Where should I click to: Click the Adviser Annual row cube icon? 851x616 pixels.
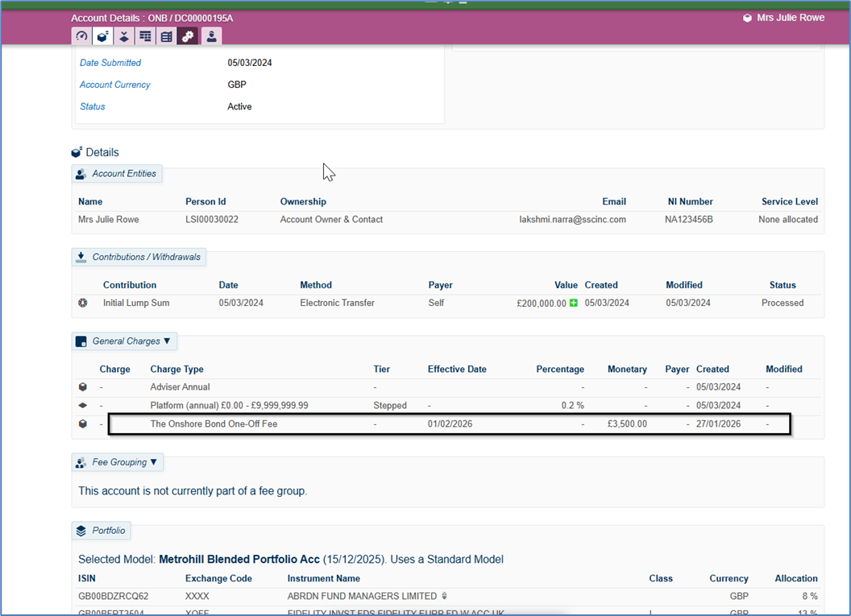(x=82, y=387)
